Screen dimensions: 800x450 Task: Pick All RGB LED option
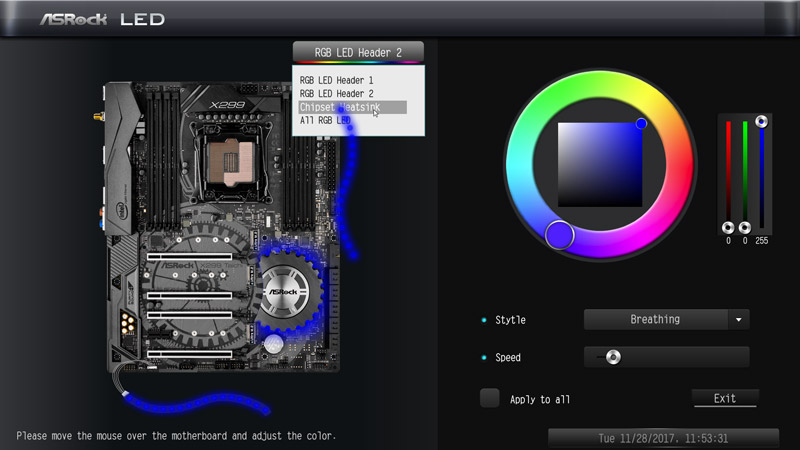[x=325, y=120]
